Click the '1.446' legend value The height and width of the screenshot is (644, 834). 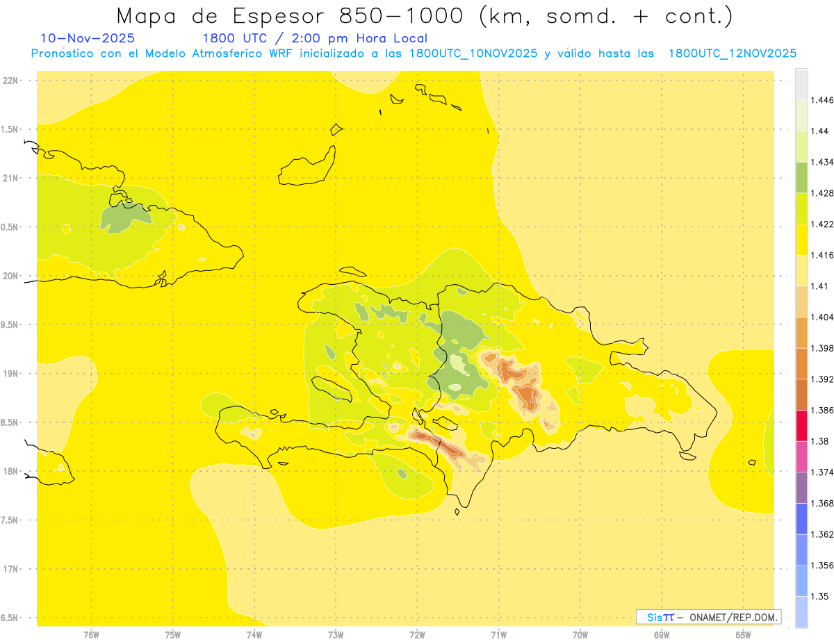tap(824, 100)
